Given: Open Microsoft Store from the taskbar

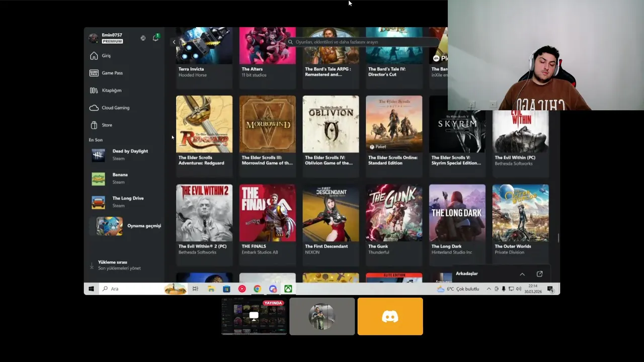Looking at the screenshot, I should pyautogui.click(x=226, y=289).
